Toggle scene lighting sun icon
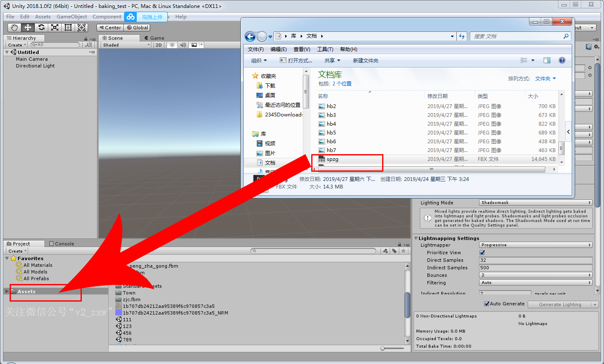This screenshot has width=604, height=364. pos(172,45)
